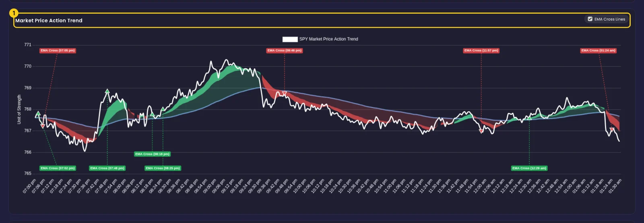
Task: Click the red down-triangle marker near 01:24 am
Action: tap(612, 130)
